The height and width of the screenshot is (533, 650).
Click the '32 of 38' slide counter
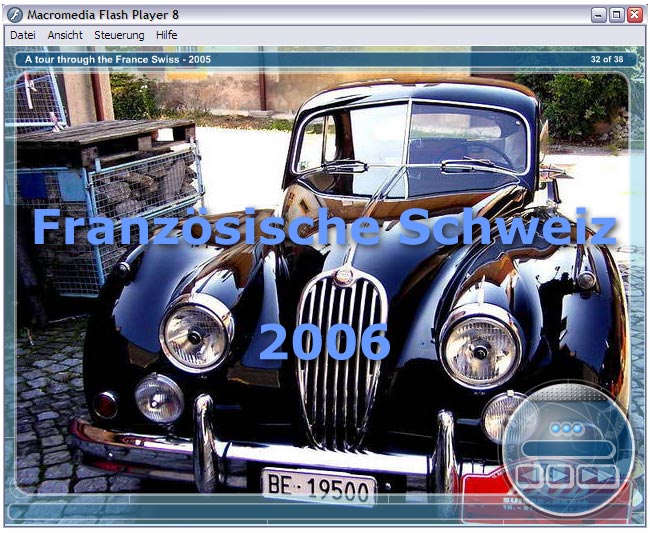[606, 59]
